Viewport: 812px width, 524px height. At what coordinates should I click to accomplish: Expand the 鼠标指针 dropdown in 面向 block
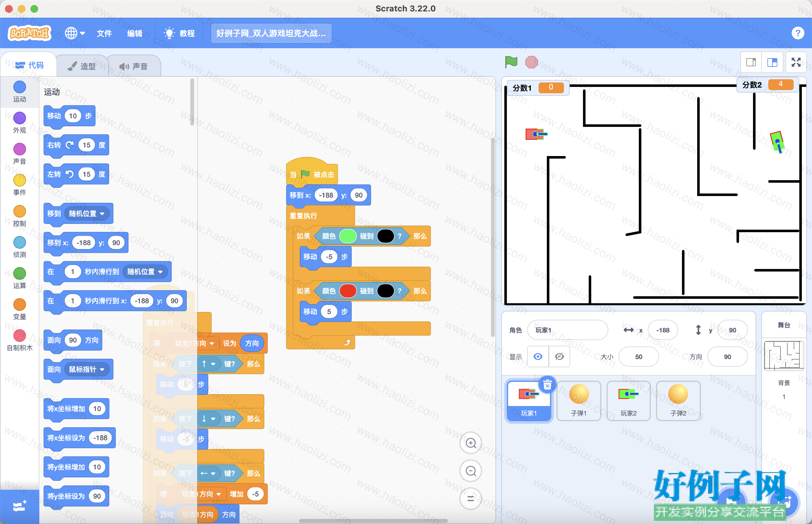coord(87,369)
